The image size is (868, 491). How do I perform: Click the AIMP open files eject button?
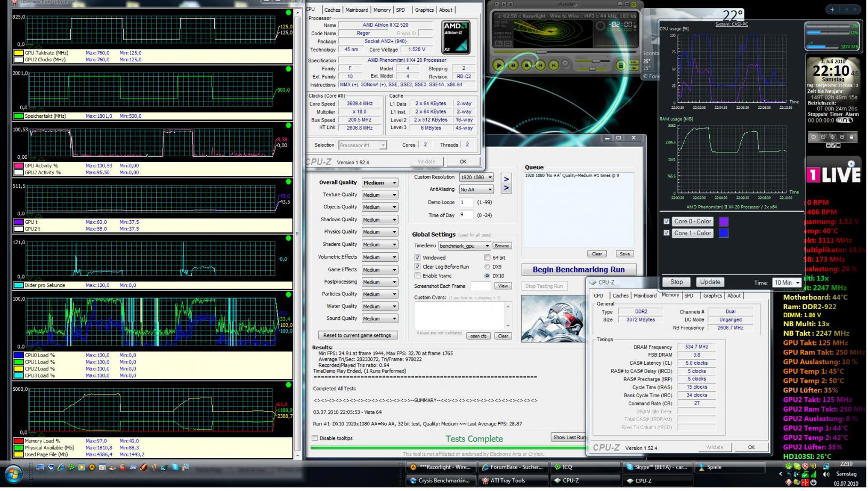click(x=566, y=64)
